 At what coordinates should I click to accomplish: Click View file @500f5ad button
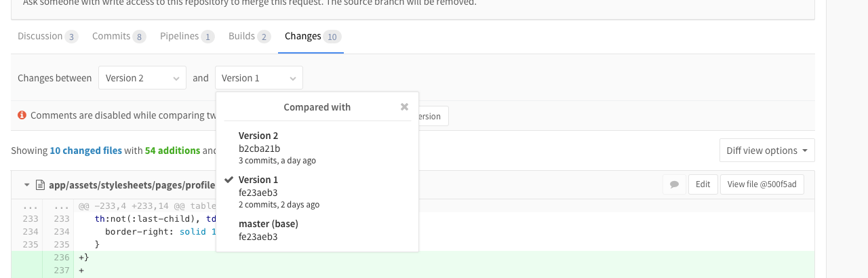[762, 184]
